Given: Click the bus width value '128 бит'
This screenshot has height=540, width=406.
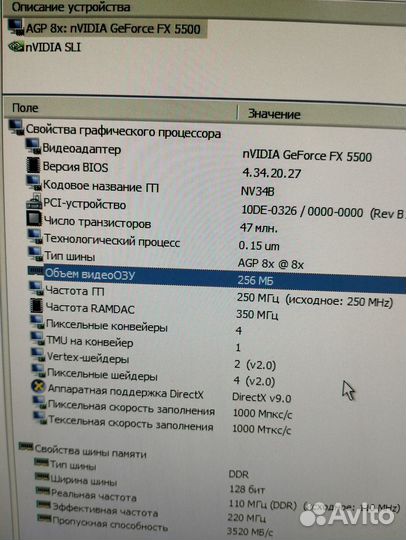Looking at the screenshot, I should click(x=247, y=489).
